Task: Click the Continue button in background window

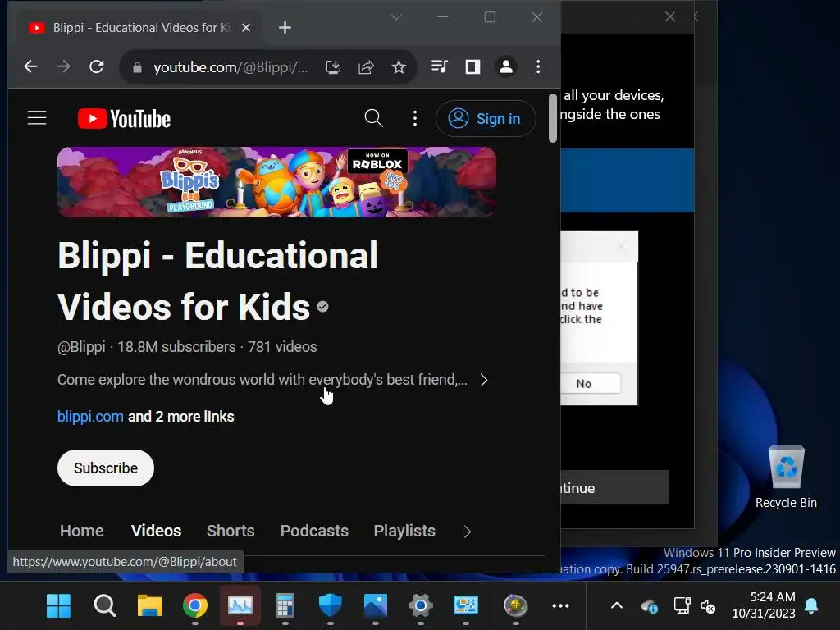Action: (614, 487)
